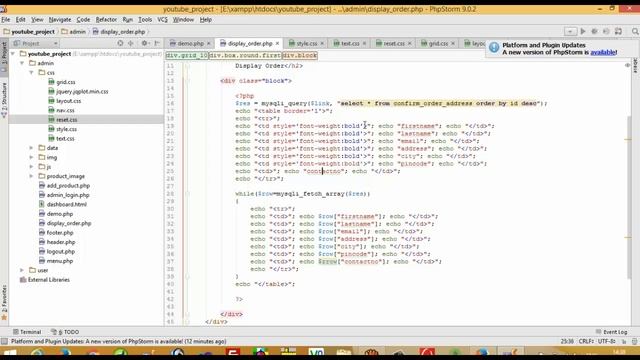The height and width of the screenshot is (360, 640).
Task: Click the status bar tool window toggle icon
Action: point(4,341)
